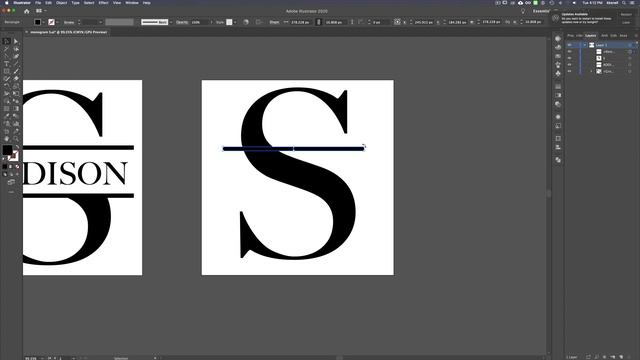Click selected horizontal bar on S artboard
640x360 pixels.
(293, 149)
